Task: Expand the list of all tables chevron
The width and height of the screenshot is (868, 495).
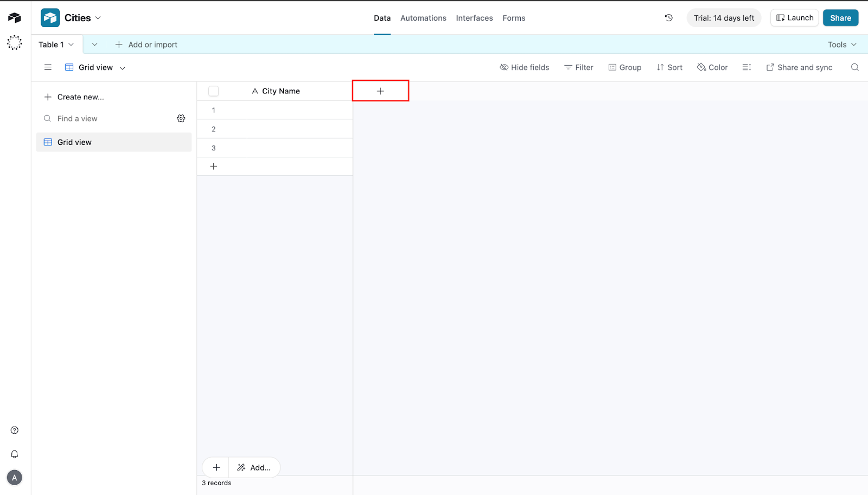Action: click(94, 45)
